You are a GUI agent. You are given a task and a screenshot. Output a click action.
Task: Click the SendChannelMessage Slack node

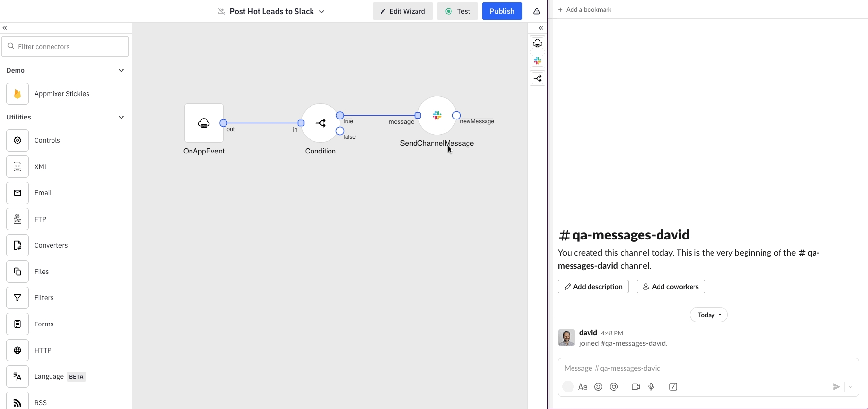point(437,116)
